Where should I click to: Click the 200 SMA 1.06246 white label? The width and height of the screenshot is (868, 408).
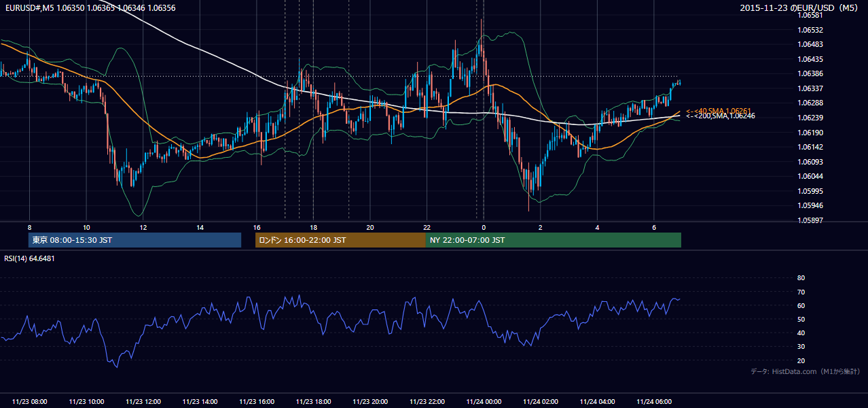(720, 116)
